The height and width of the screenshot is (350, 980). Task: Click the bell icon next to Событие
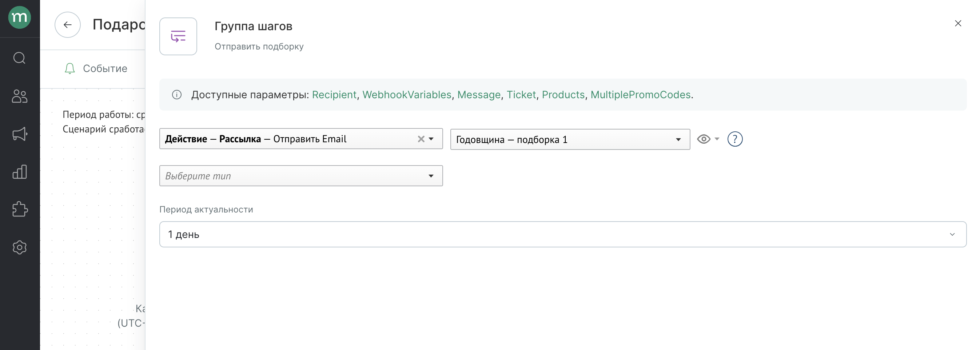69,68
